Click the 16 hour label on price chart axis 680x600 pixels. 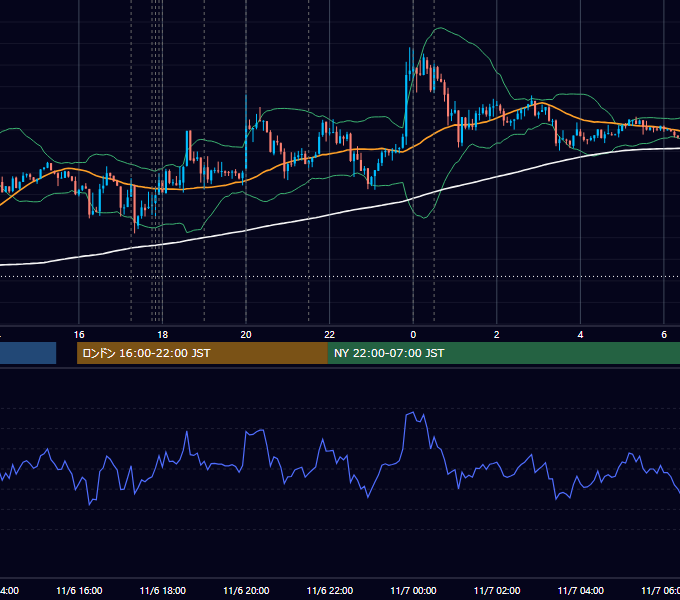[79, 335]
